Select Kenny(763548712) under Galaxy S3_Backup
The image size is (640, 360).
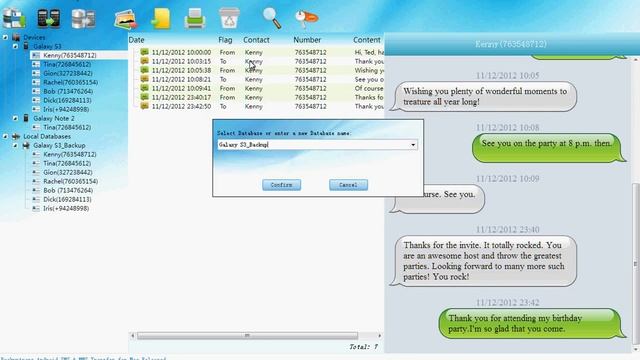[x=70, y=154]
